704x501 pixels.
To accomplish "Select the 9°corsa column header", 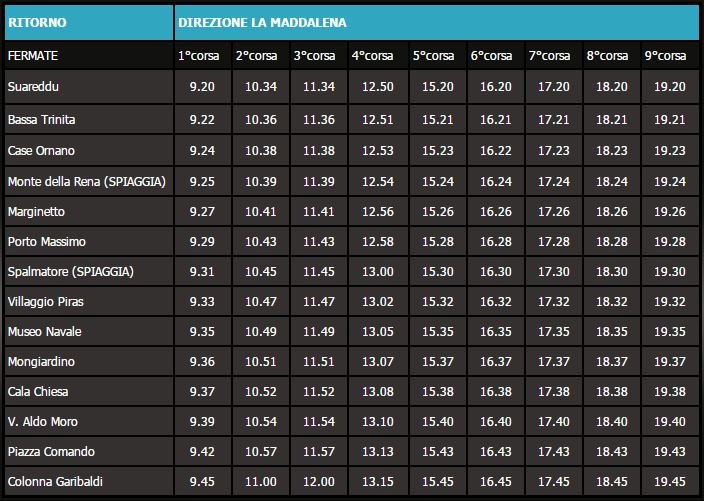I will 665,55.
